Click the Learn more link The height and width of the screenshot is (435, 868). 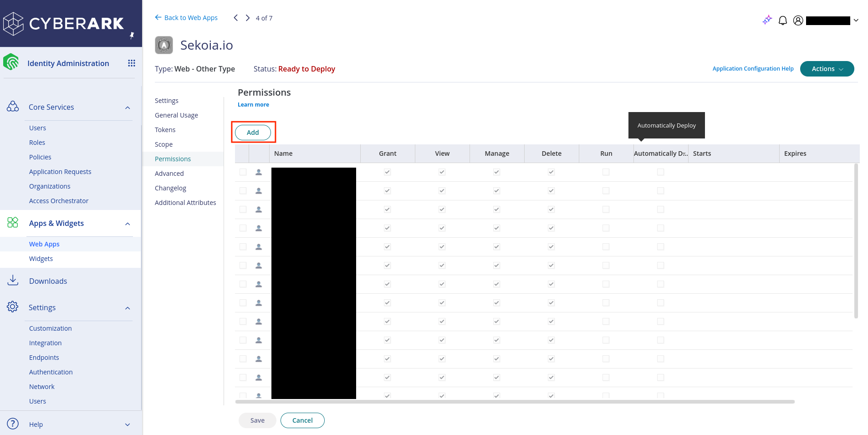point(253,105)
